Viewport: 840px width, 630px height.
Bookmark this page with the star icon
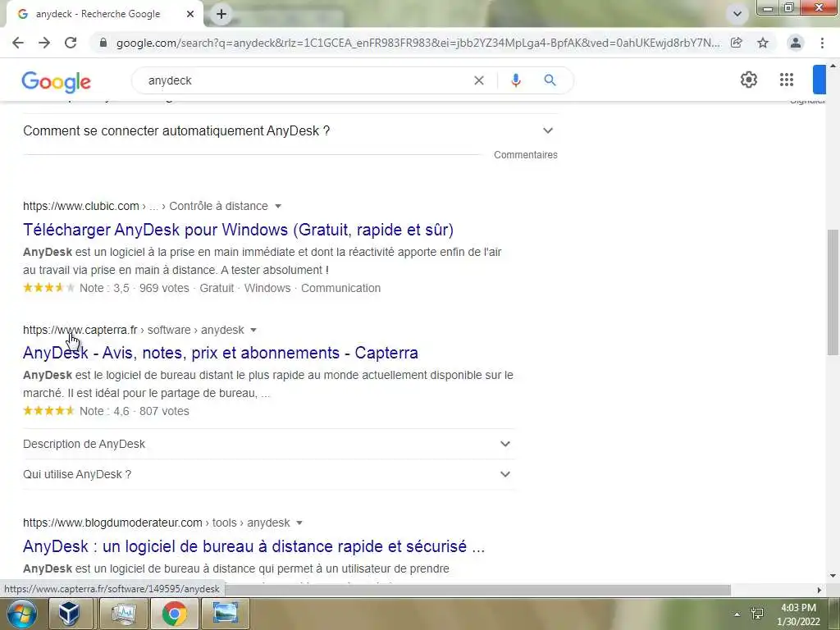[763, 43]
